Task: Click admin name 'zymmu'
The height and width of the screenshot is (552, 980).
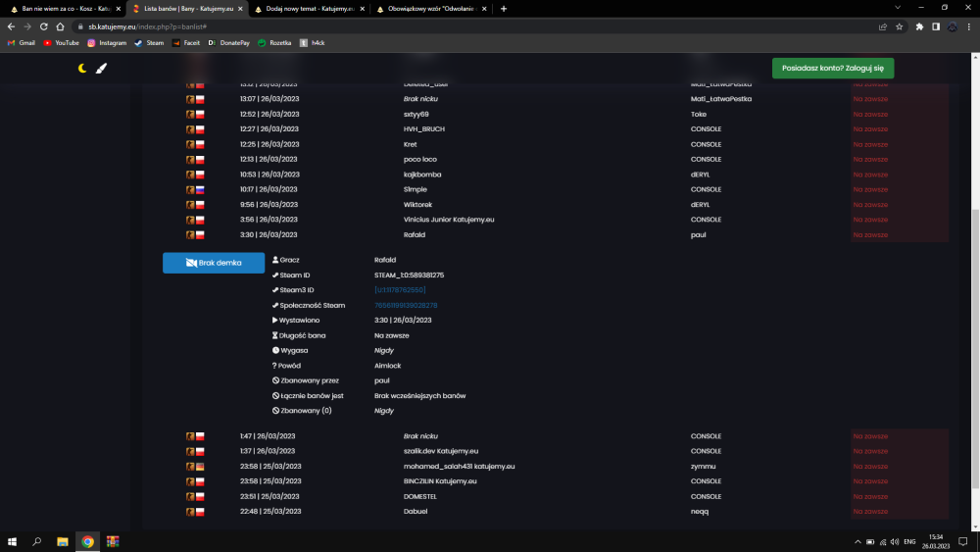Action: point(703,467)
